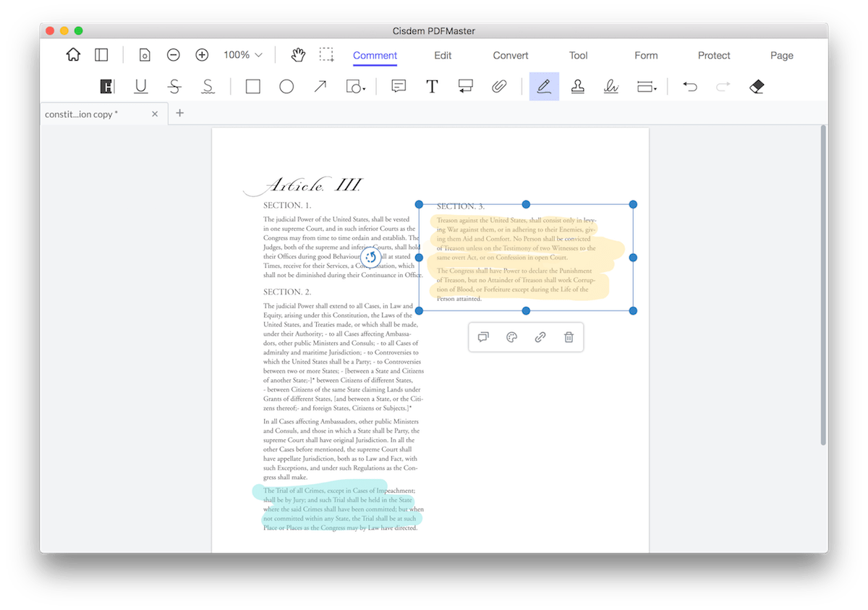Open the 100% zoom level dropdown
The image size is (868, 610).
pos(243,55)
